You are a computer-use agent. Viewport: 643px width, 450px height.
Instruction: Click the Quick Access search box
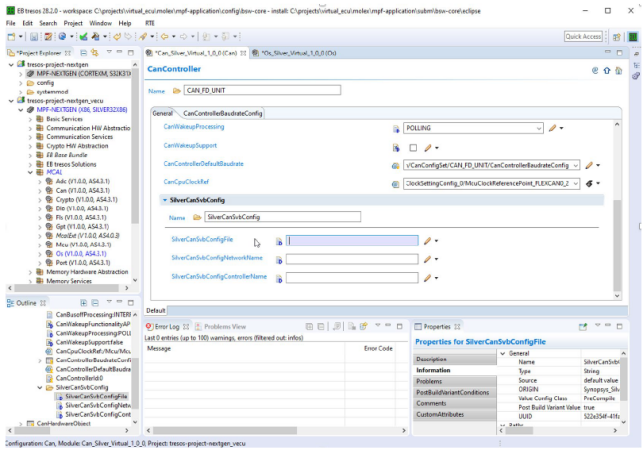pyautogui.click(x=583, y=37)
